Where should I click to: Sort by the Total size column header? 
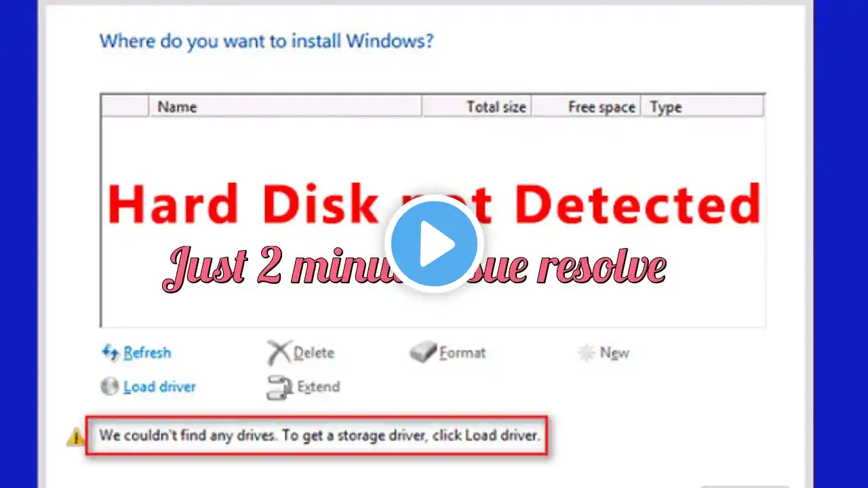point(477,106)
